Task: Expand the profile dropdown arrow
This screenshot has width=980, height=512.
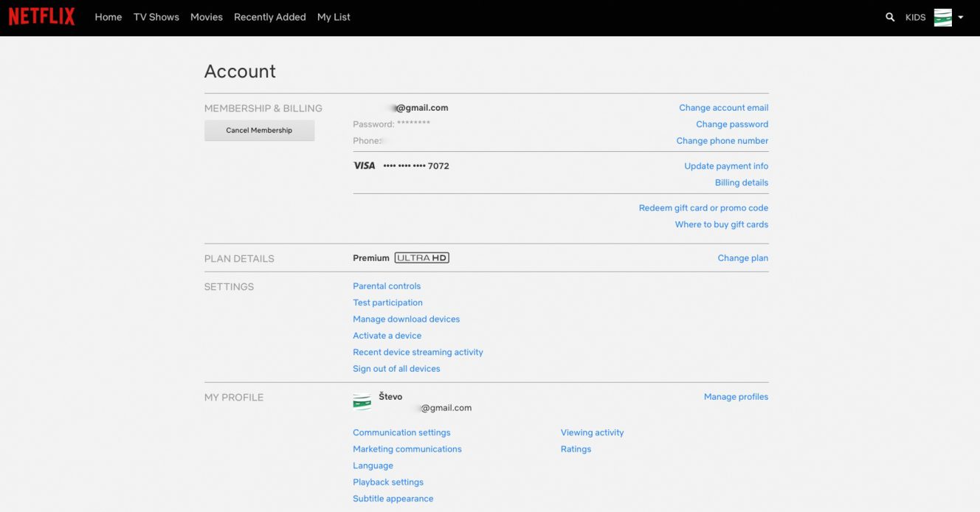Action: coord(961,17)
